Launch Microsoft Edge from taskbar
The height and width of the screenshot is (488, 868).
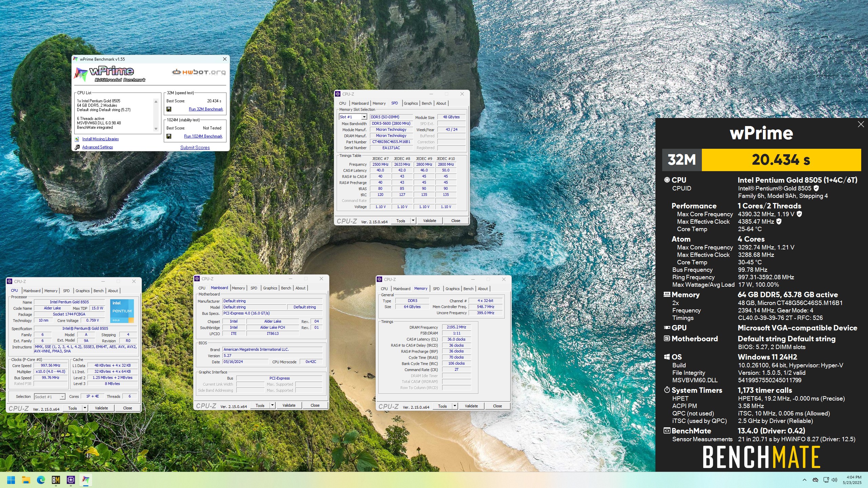pyautogui.click(x=41, y=480)
